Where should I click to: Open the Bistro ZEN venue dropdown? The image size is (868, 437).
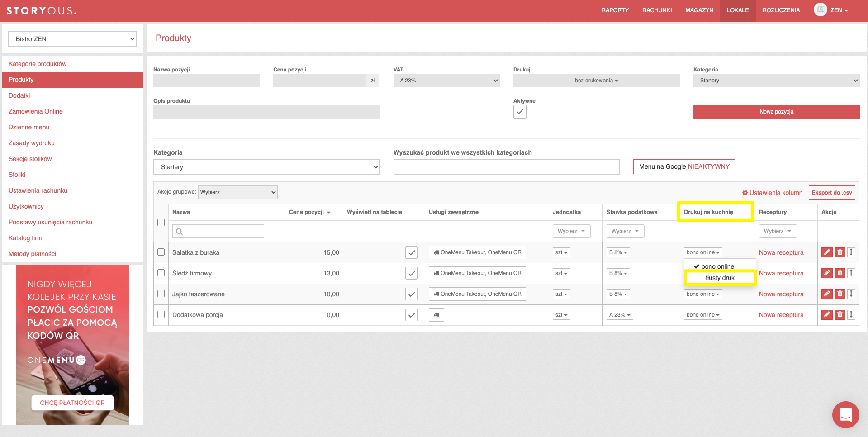(x=72, y=39)
